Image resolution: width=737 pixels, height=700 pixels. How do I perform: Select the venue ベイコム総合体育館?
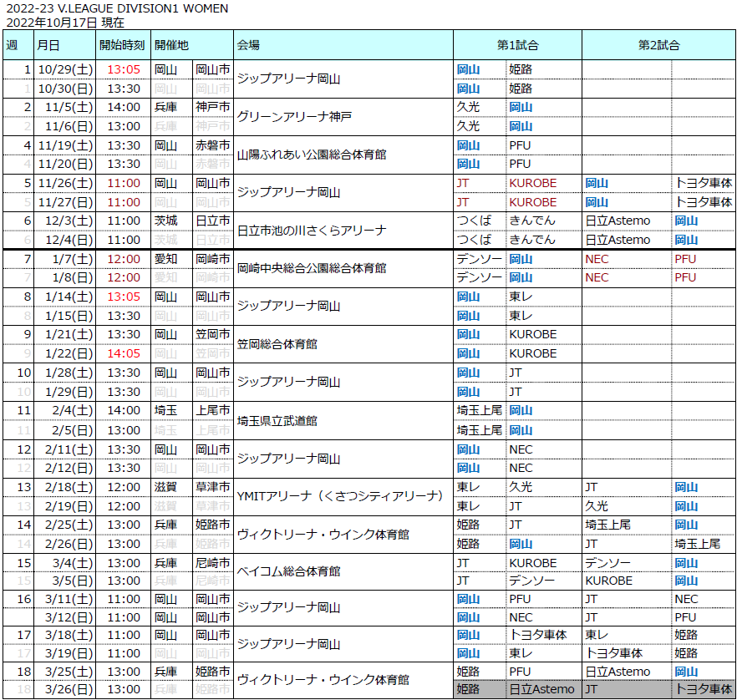(288, 571)
